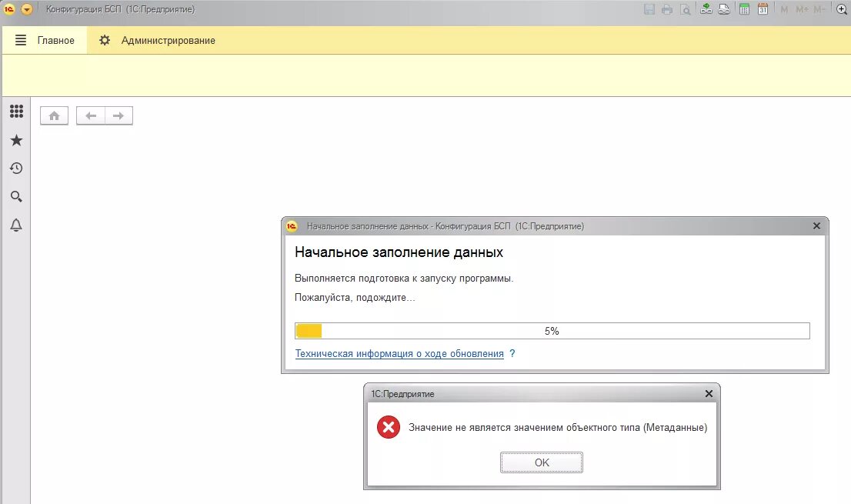Click the M+ memory add button
Image resolution: width=851 pixels, height=504 pixels.
tap(802, 9)
